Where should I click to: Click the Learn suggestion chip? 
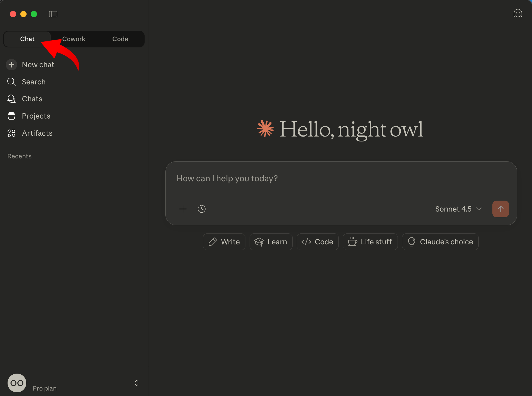pyautogui.click(x=271, y=242)
